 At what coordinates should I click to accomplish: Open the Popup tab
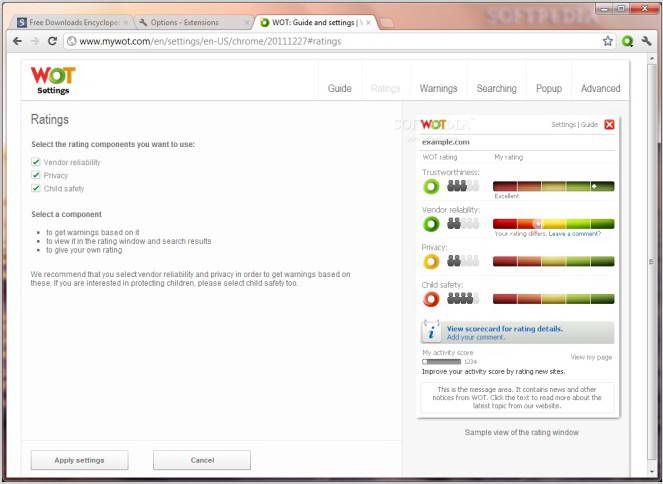tap(549, 88)
